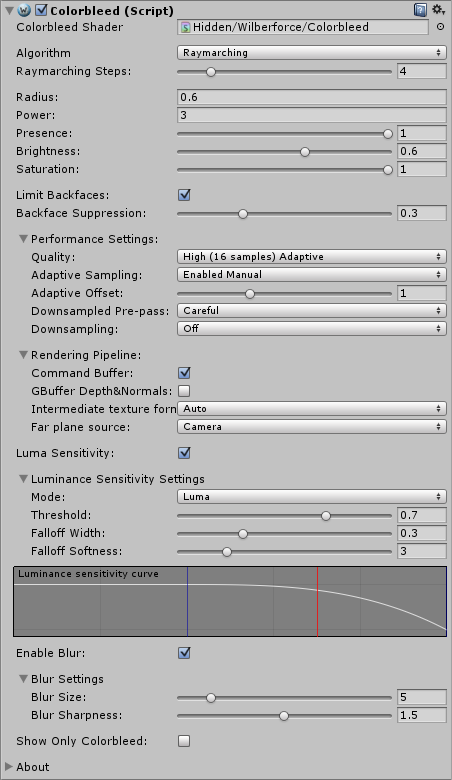
Task: Click the Brightness slider handle
Action: [x=305, y=152]
